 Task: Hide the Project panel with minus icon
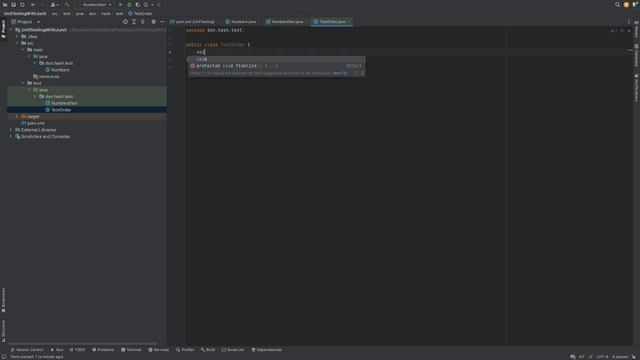point(162,22)
